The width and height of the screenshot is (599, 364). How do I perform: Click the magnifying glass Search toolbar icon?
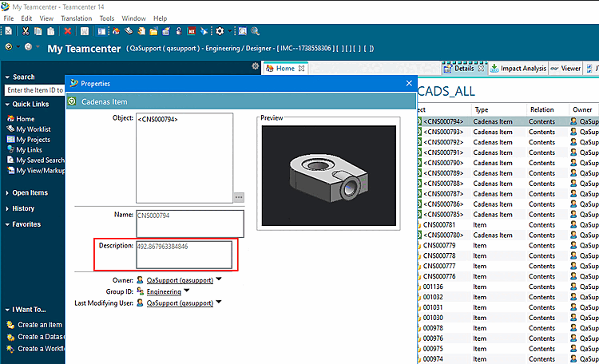pos(256,31)
